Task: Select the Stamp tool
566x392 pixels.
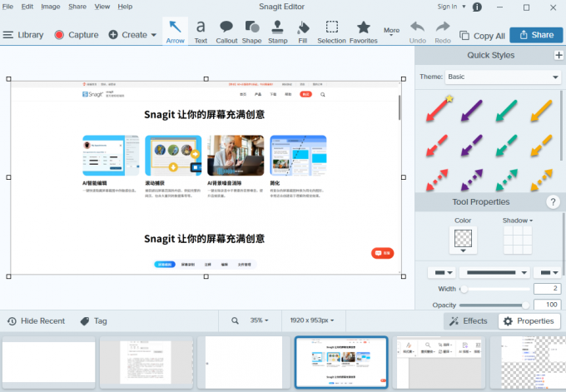Action: [x=277, y=32]
